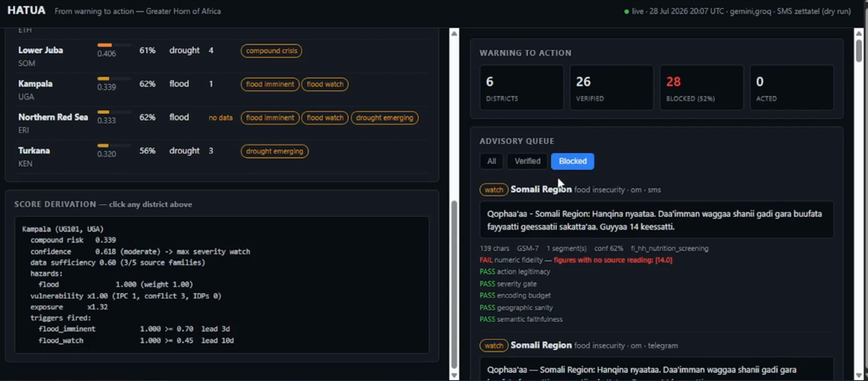Switch to the Verified advisory filter
868x381 pixels.
[x=528, y=161]
